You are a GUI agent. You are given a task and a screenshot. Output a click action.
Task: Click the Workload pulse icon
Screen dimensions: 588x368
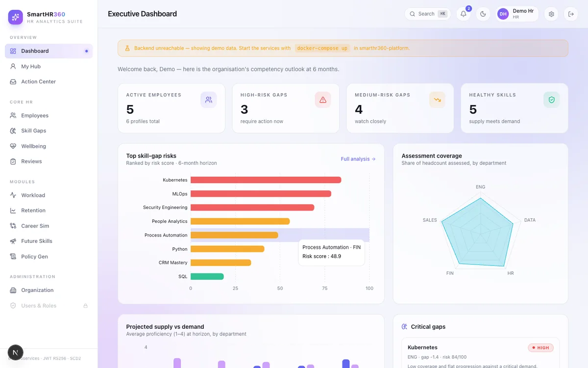[13, 195]
